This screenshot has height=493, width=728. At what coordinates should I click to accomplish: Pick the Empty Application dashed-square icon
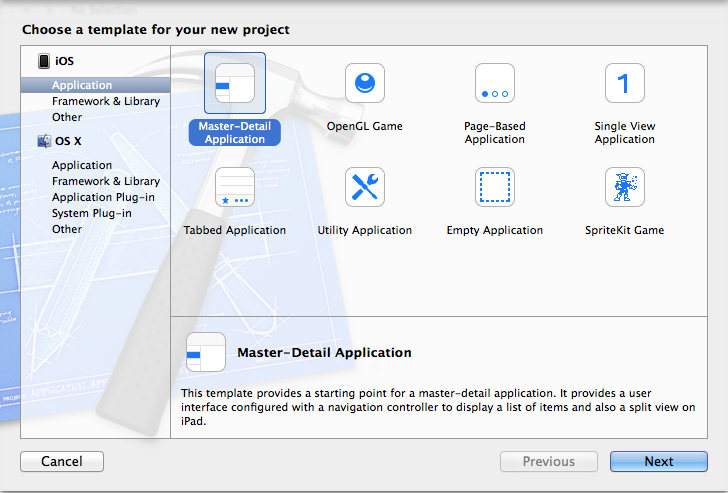coord(495,187)
